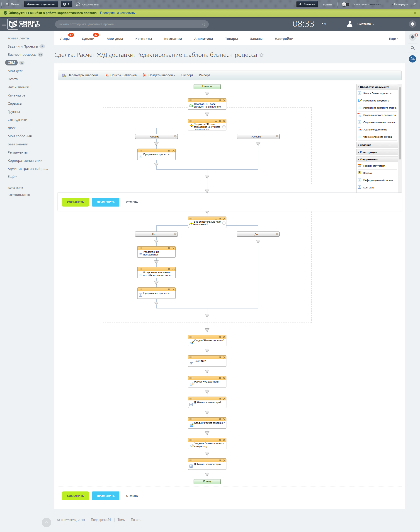Screen dimensions: 420x532
Task: Click 'Проверить и исправить' link
Action: (118, 13)
